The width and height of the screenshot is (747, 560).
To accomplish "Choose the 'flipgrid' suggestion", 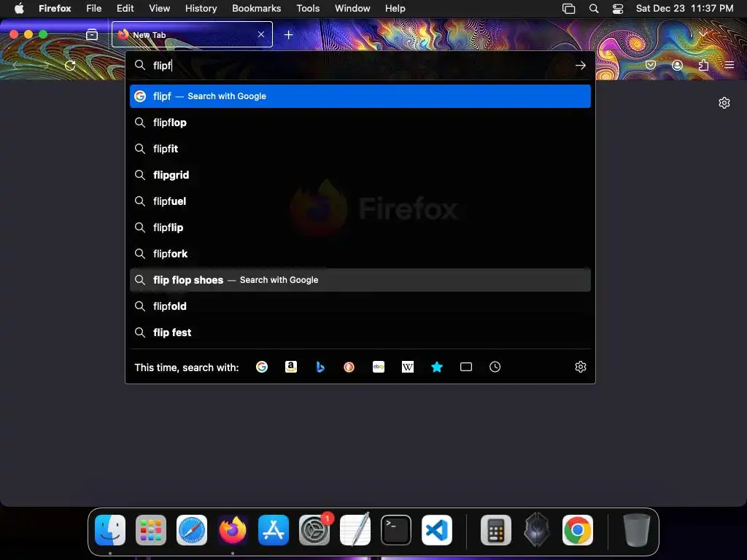I will [x=360, y=175].
